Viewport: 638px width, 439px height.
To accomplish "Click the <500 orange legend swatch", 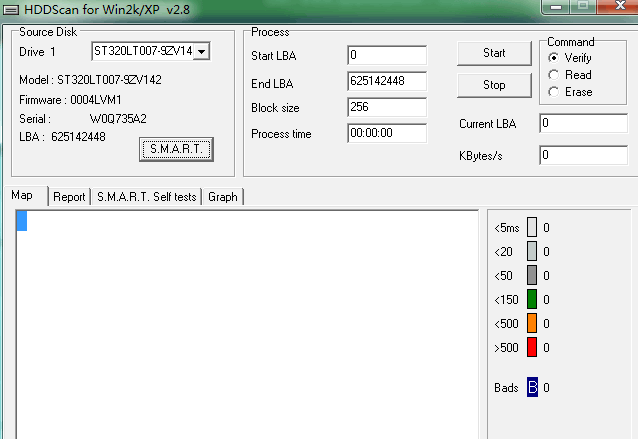I will 532,323.
